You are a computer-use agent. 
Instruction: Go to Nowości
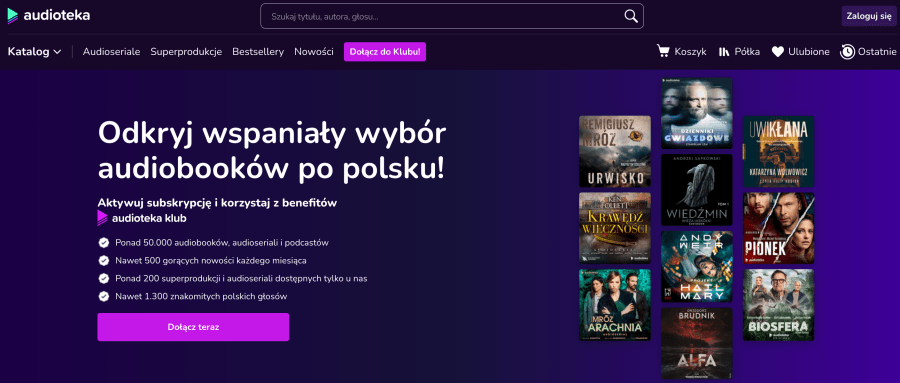[x=314, y=52]
